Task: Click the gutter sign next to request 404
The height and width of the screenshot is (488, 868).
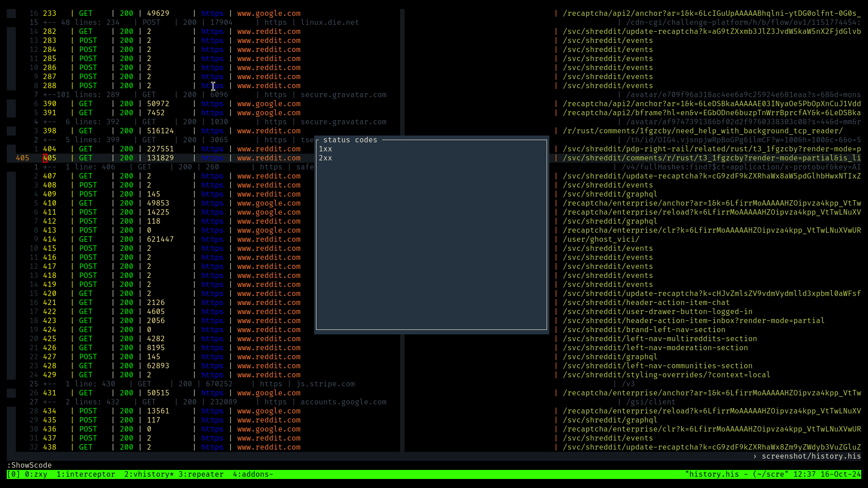Action: 11,149
